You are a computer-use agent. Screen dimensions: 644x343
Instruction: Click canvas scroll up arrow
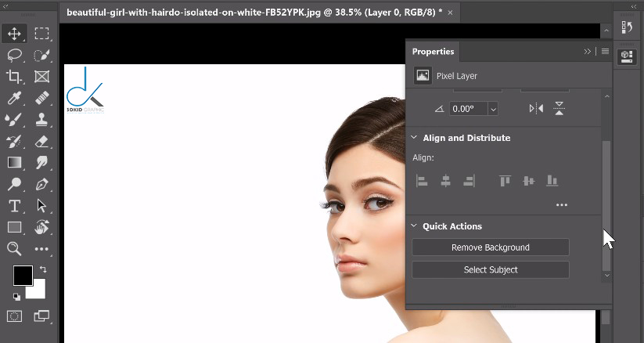click(x=606, y=31)
